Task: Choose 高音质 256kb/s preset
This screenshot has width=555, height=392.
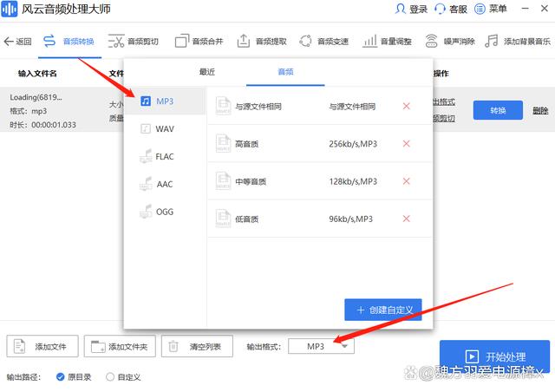Action: coord(320,144)
